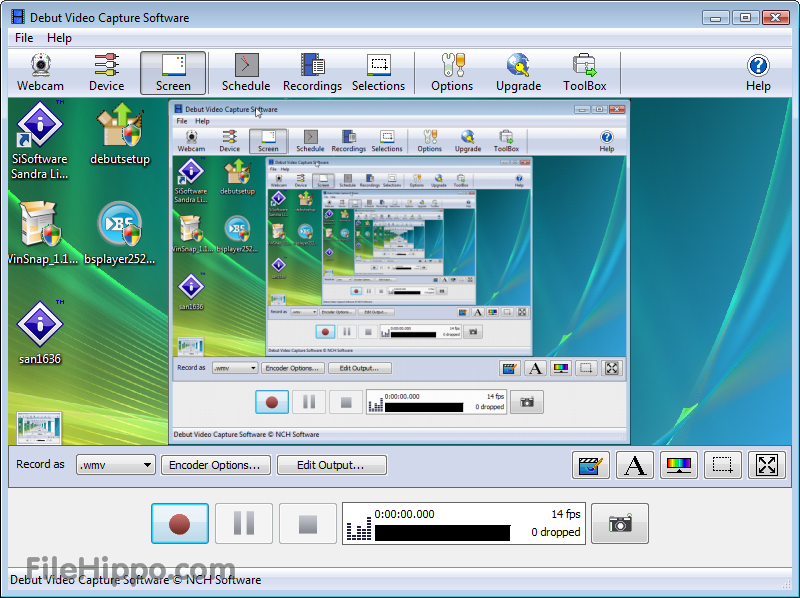
Task: Toggle the full screen capture icon
Action: click(x=766, y=465)
